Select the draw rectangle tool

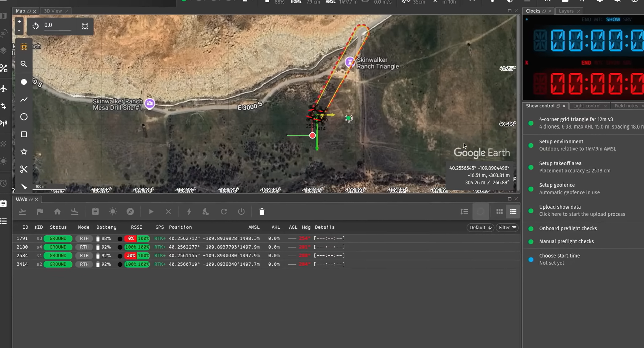click(24, 134)
